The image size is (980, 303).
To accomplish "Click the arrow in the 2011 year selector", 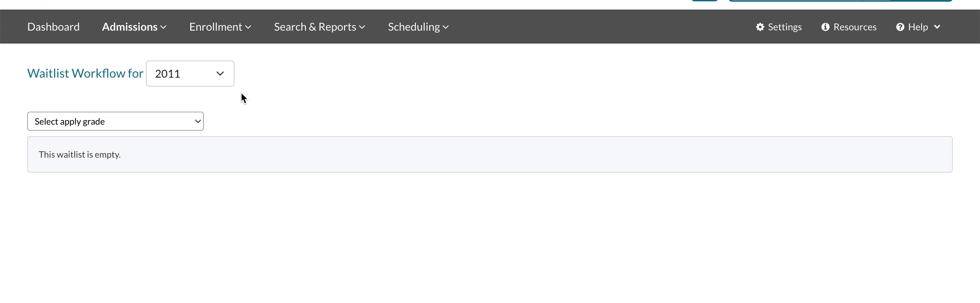I will (x=220, y=74).
